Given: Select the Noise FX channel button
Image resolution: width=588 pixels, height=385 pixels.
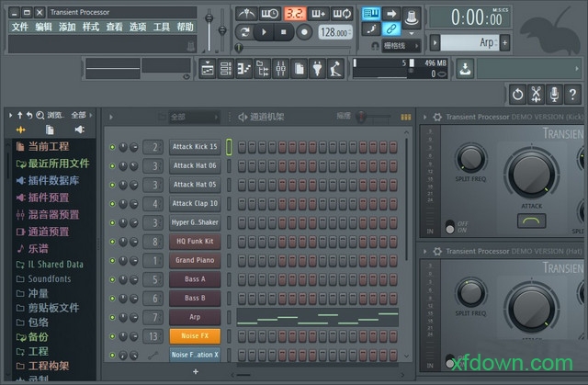Looking at the screenshot, I should point(194,335).
